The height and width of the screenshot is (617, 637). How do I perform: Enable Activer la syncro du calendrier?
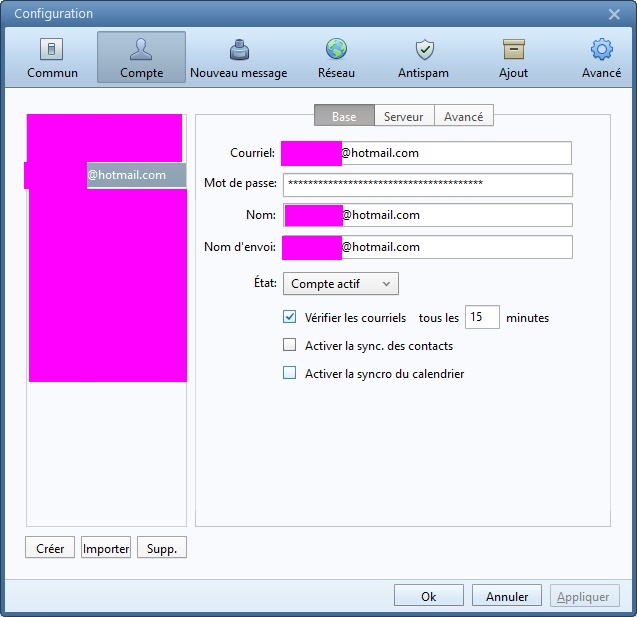[x=290, y=374]
